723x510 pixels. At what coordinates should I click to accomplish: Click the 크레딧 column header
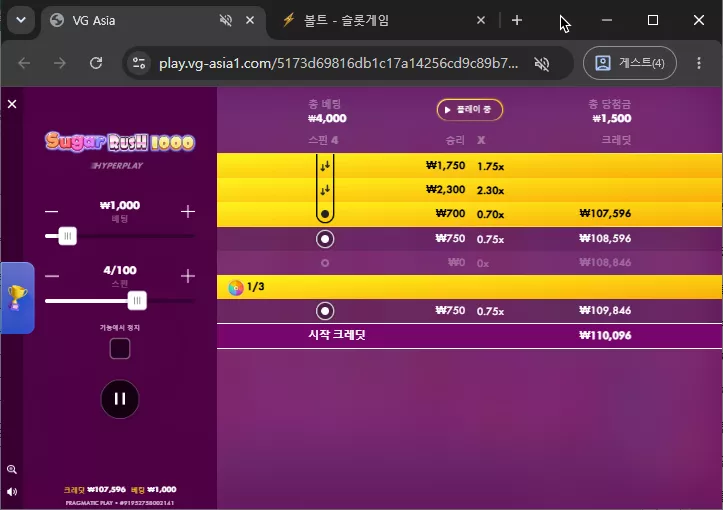(x=616, y=140)
